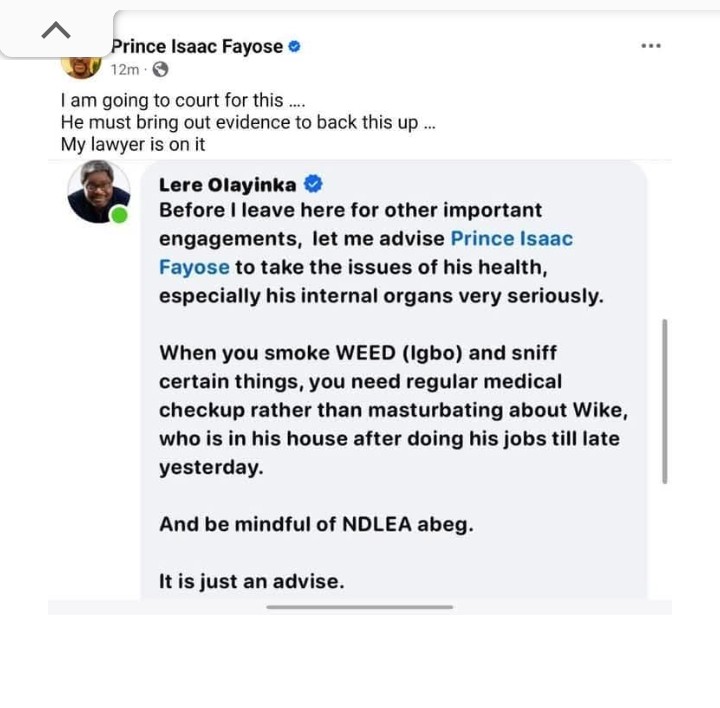Image resolution: width=720 pixels, height=708 pixels.
Task: Open Lere Olayinka's profile picture
Action: 97,191
